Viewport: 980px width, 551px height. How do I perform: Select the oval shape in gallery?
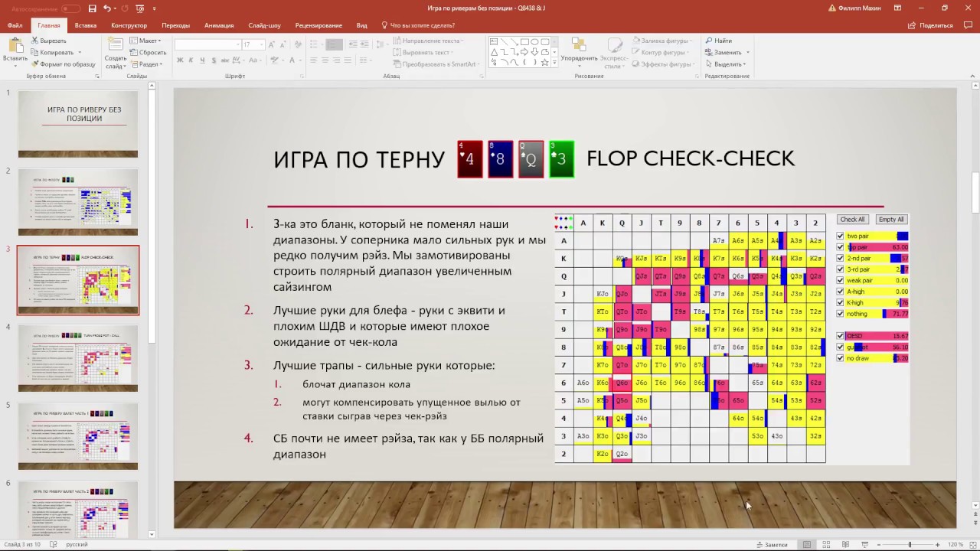pyautogui.click(x=534, y=41)
